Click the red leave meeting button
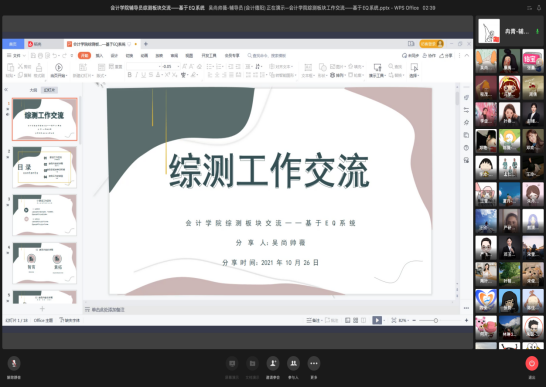The height and width of the screenshot is (388, 547). coord(532,364)
